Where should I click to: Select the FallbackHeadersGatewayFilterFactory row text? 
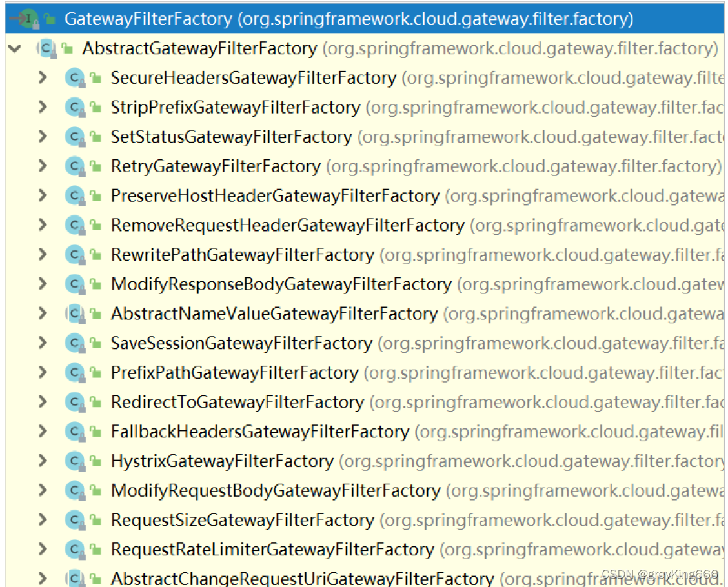tap(417, 432)
